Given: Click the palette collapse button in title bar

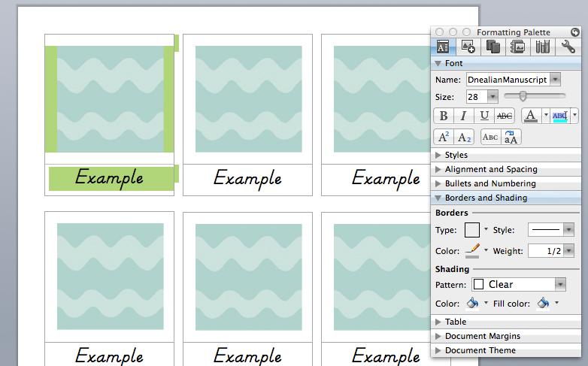Looking at the screenshot, I should pyautogui.click(x=575, y=32).
